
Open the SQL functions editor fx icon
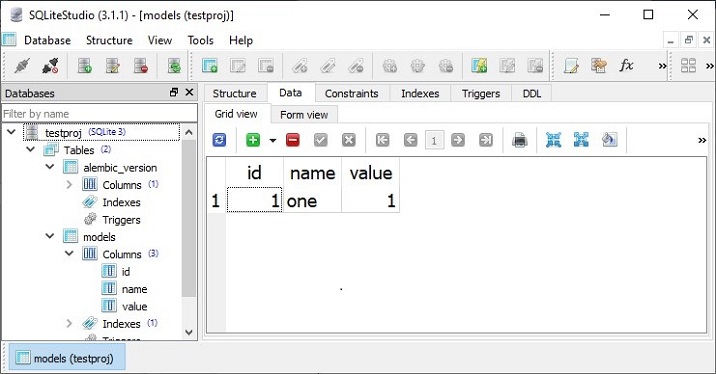(x=626, y=66)
